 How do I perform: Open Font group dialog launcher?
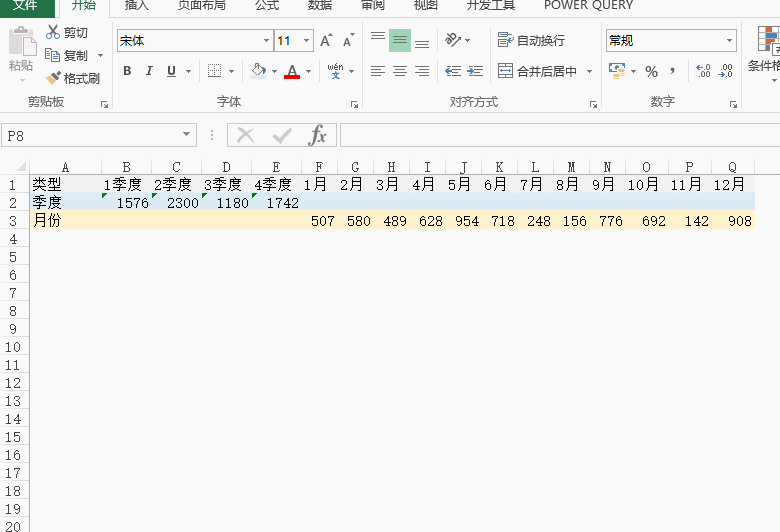pyautogui.click(x=354, y=104)
